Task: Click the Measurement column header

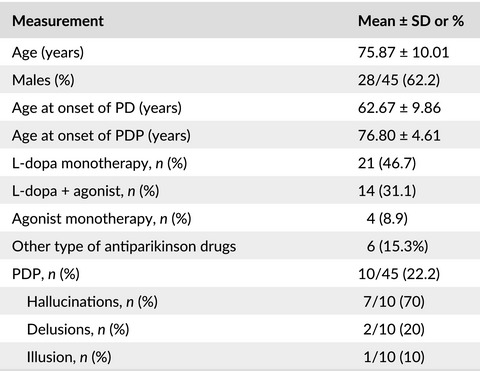Action: (58, 21)
